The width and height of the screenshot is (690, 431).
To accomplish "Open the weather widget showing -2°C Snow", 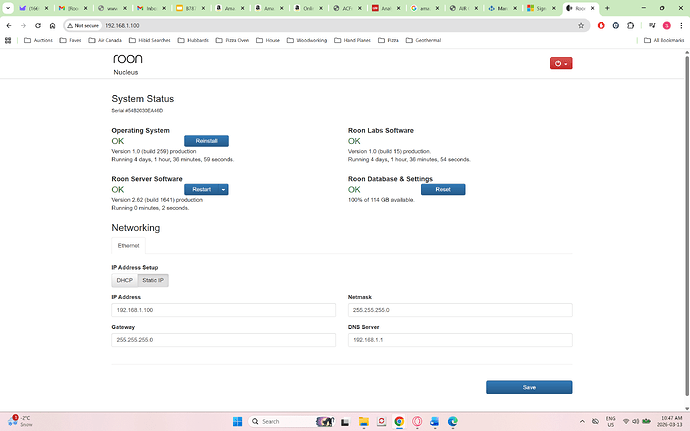I will [21, 421].
